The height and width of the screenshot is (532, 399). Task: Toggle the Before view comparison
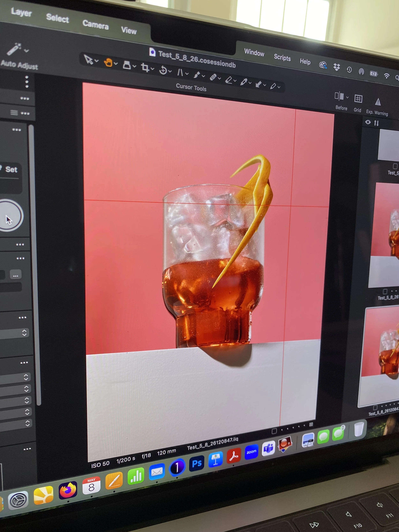click(339, 96)
